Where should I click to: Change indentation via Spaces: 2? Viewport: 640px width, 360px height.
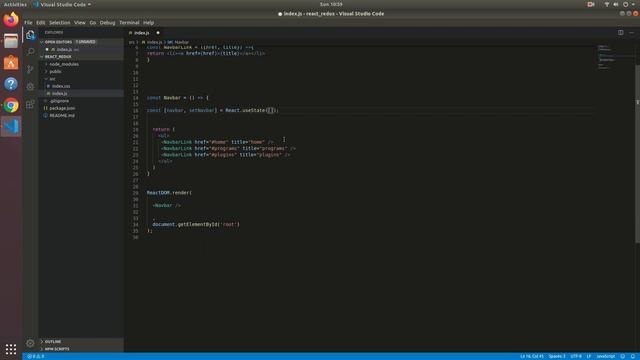[557, 356]
